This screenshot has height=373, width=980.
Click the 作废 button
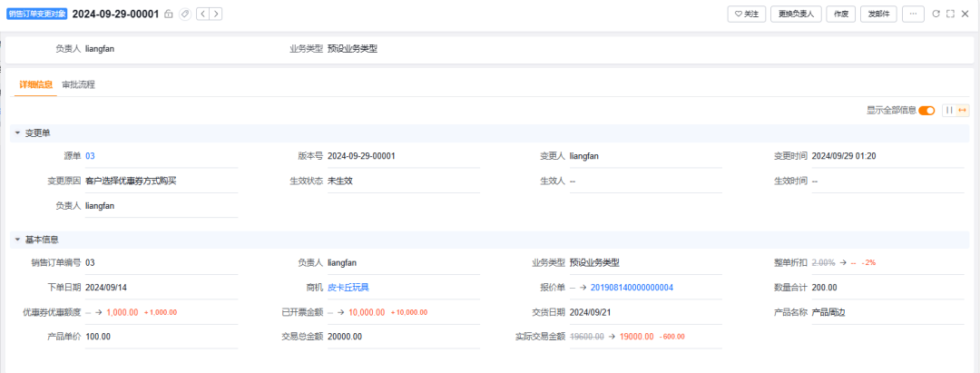point(840,15)
